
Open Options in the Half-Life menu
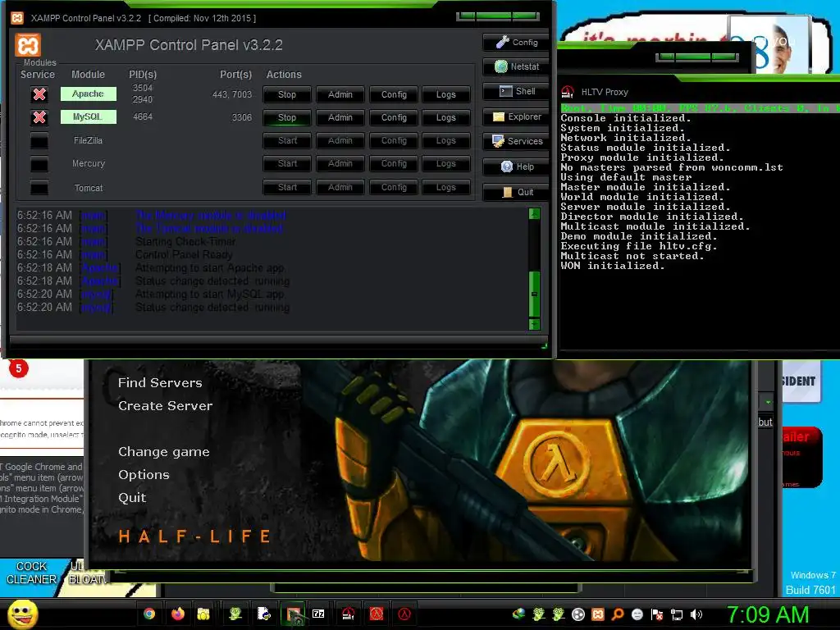pos(144,475)
